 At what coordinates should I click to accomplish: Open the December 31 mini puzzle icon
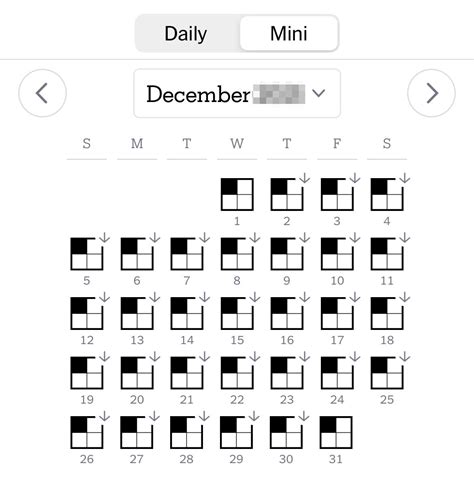(336, 432)
